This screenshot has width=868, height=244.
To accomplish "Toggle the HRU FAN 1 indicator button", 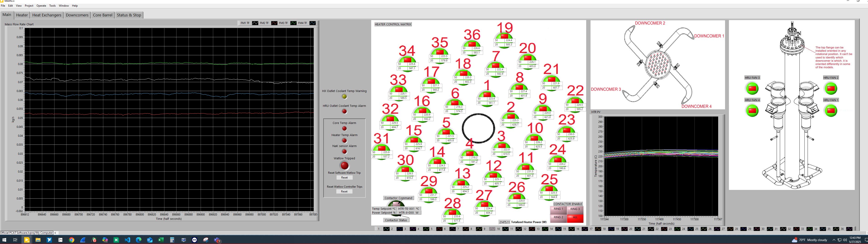I will click(831, 111).
